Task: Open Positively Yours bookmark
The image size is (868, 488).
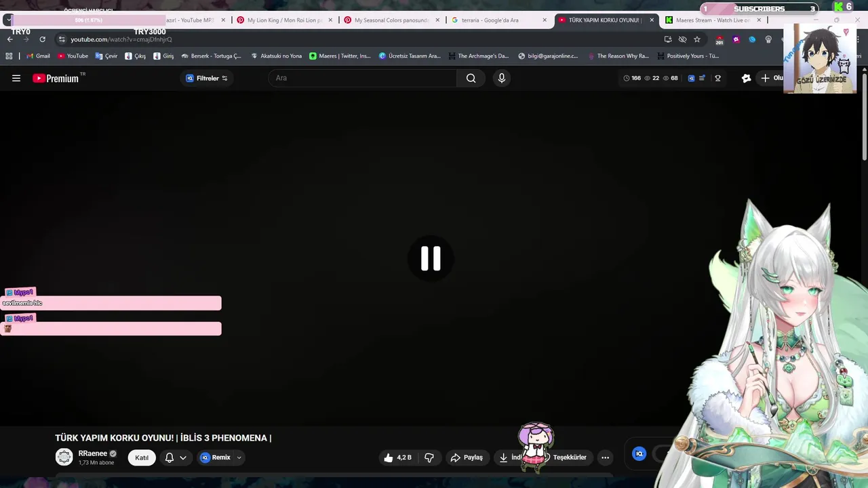Action: click(688, 56)
